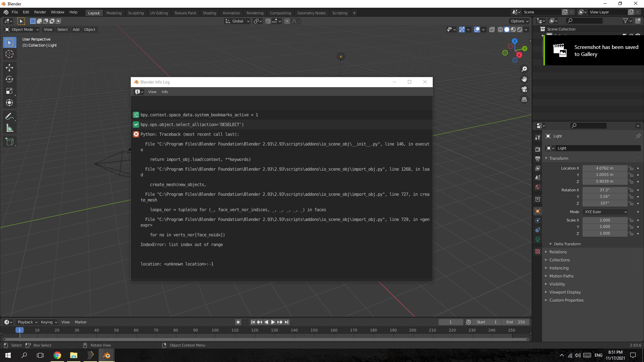Toggle X-ray display in viewport header
Screen dimensions: 644x362
pos(492,30)
